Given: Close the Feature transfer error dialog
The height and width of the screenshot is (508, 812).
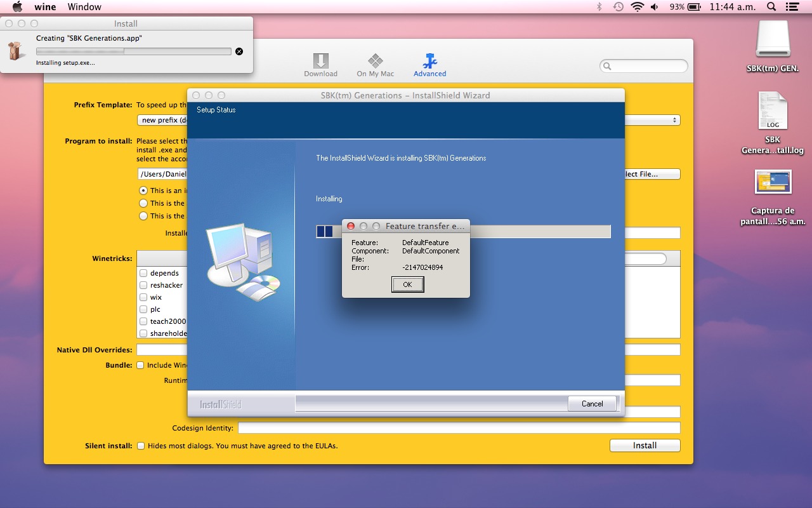Looking at the screenshot, I should tap(351, 226).
